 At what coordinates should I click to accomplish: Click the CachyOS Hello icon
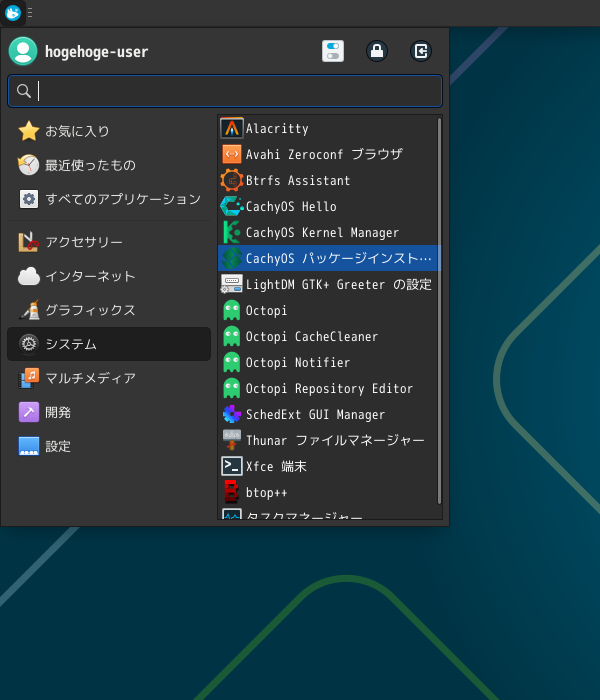[x=231, y=206]
